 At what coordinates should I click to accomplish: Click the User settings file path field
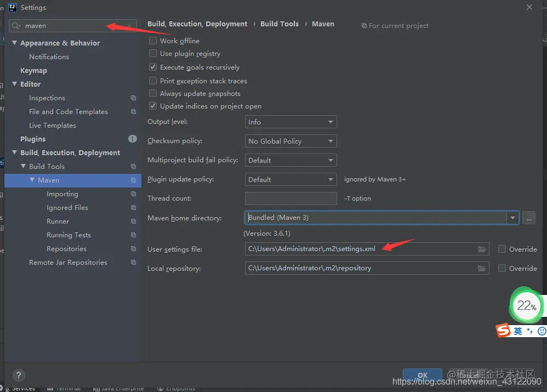point(367,249)
